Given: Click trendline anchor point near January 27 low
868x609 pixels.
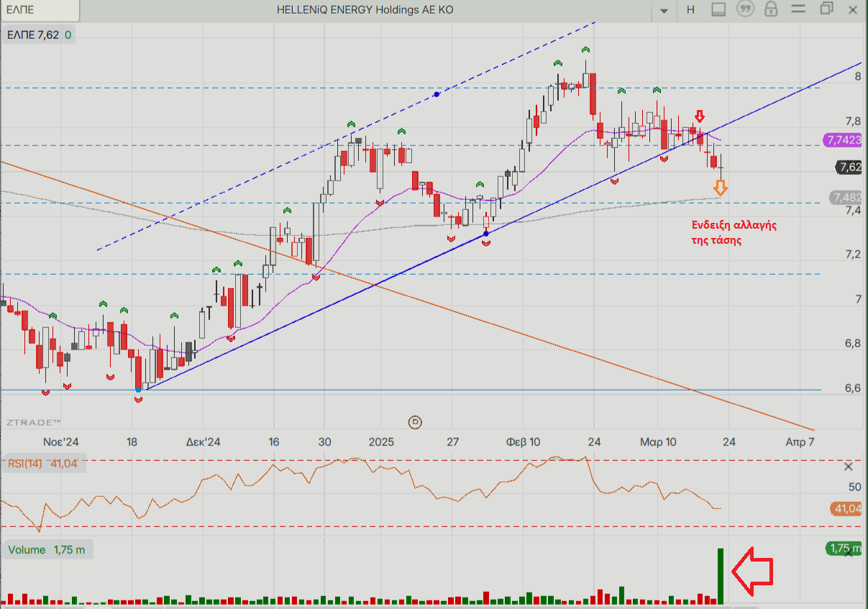Looking at the screenshot, I should (x=486, y=233).
